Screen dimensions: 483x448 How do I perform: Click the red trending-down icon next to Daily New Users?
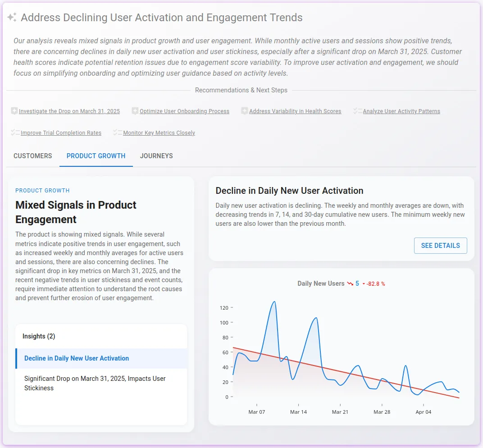[x=350, y=283]
